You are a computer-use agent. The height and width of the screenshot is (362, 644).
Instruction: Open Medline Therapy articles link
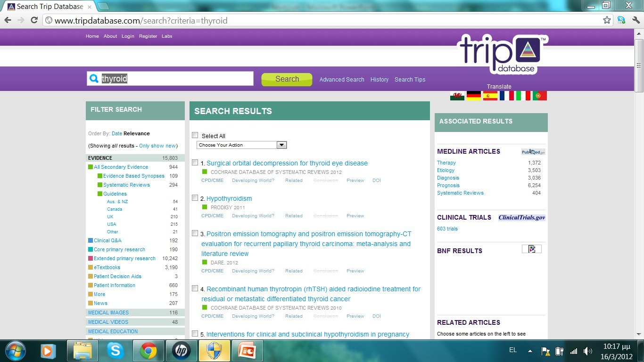click(x=446, y=163)
